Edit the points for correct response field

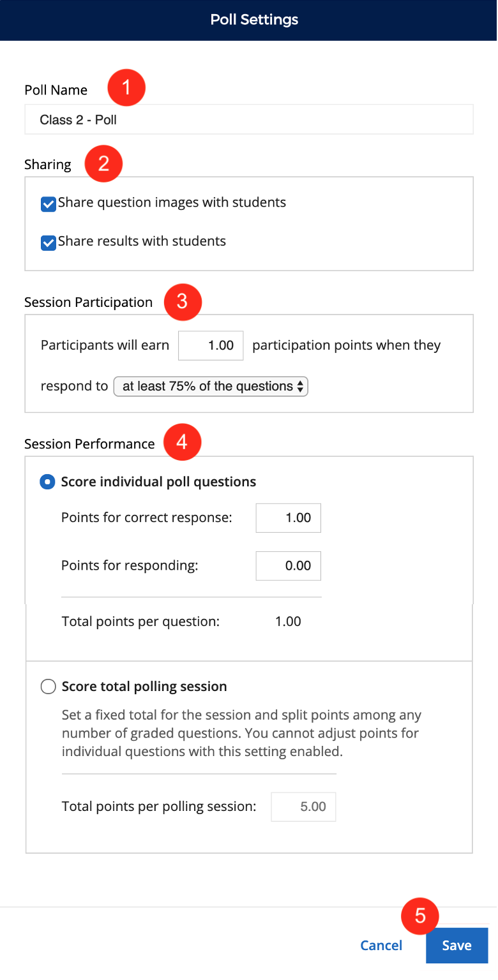[288, 517]
